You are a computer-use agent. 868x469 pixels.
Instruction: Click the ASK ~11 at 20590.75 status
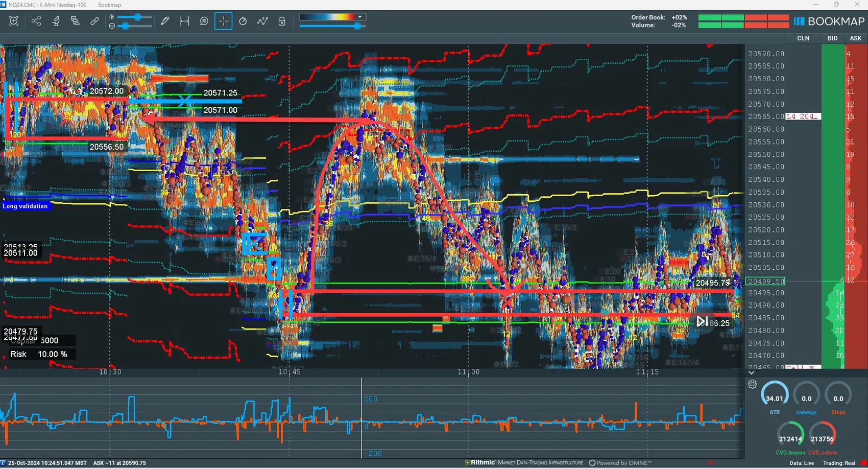click(x=119, y=463)
